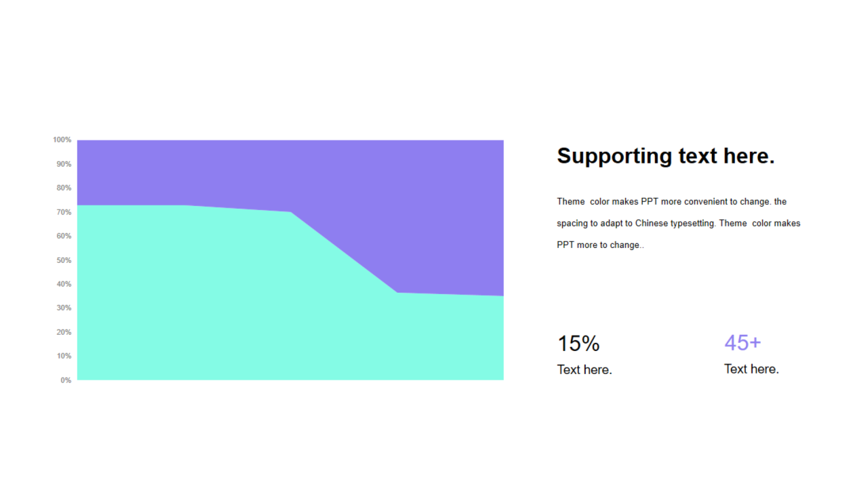This screenshot has width=868, height=488.
Task: Click the 70% axis label
Action: click(64, 212)
